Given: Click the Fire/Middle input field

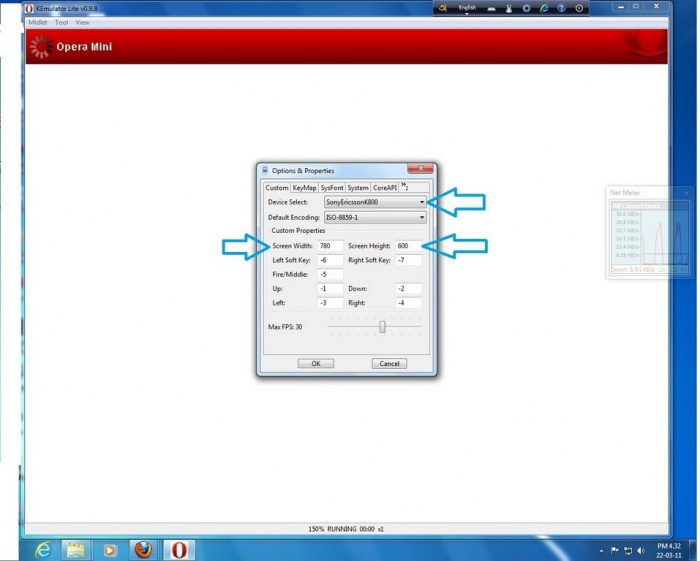Looking at the screenshot, I should pyautogui.click(x=330, y=274).
